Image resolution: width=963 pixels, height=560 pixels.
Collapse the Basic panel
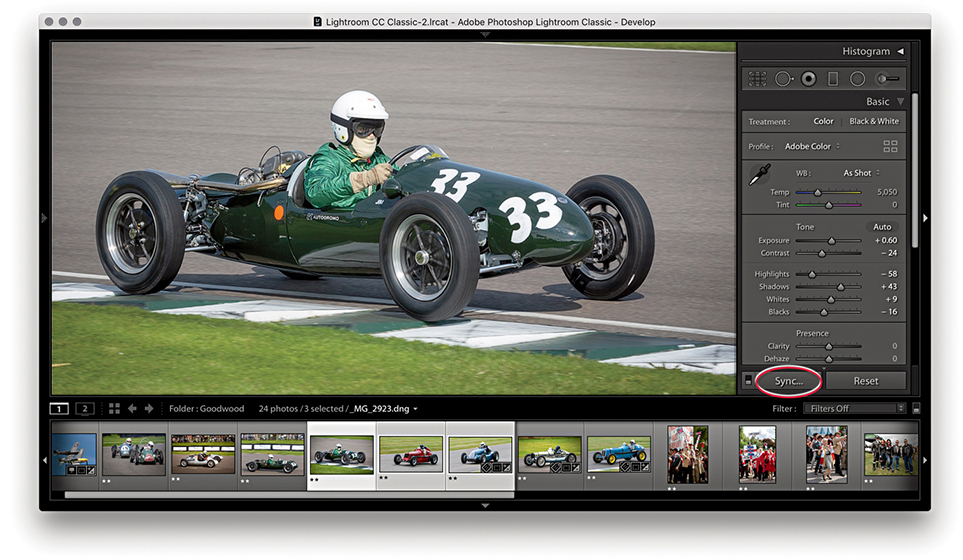(x=900, y=102)
